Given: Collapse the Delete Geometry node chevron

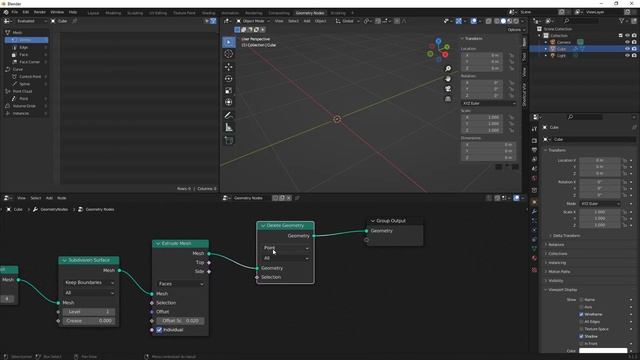Looking at the screenshot, I should coord(263,226).
